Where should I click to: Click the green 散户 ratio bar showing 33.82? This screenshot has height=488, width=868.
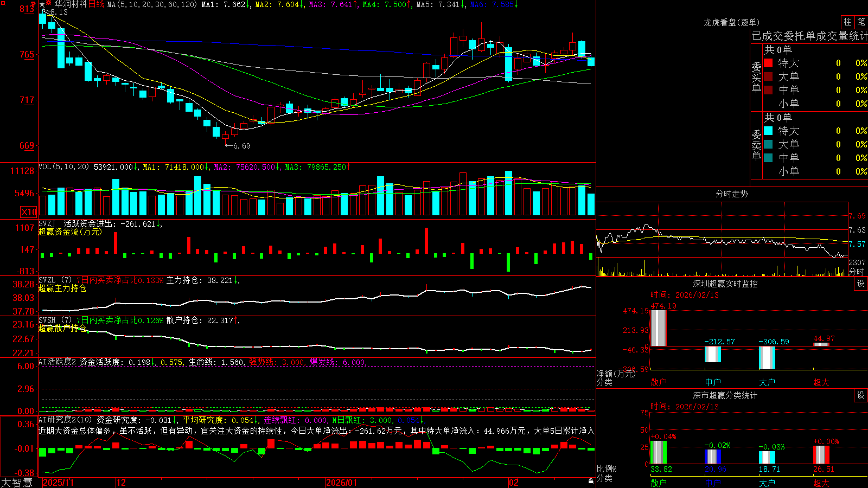click(659, 452)
